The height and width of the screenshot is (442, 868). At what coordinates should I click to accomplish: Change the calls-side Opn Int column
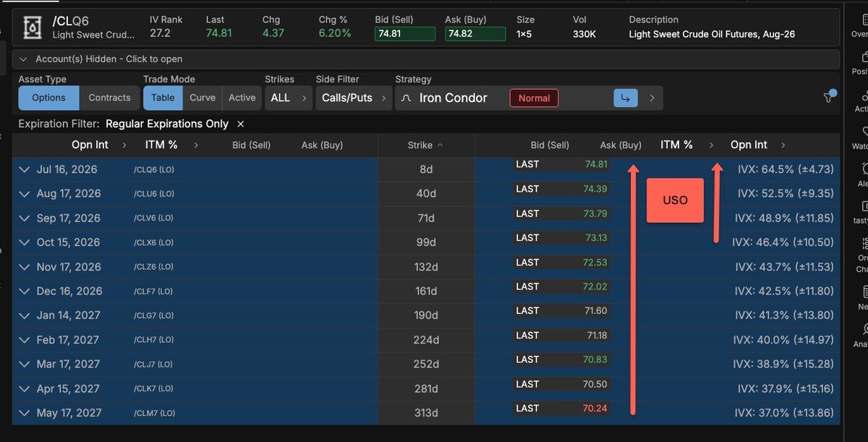[x=99, y=145]
